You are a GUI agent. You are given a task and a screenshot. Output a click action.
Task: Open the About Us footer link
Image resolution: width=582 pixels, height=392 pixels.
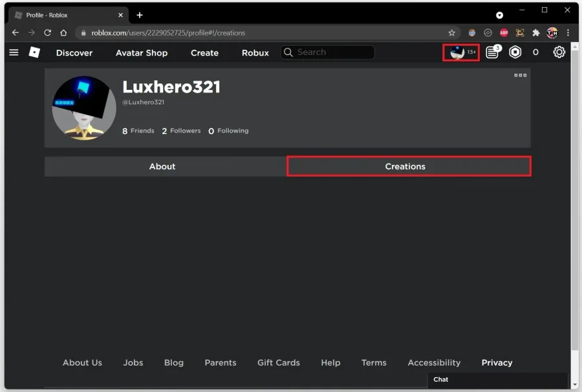(82, 362)
